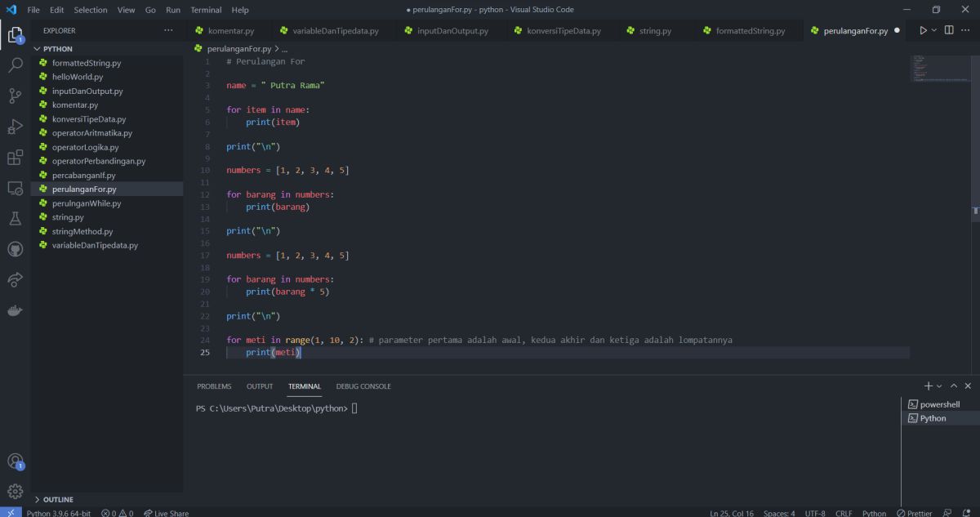Open the Accounts menu icon
Viewport: 980px width, 517px height.
point(15,461)
